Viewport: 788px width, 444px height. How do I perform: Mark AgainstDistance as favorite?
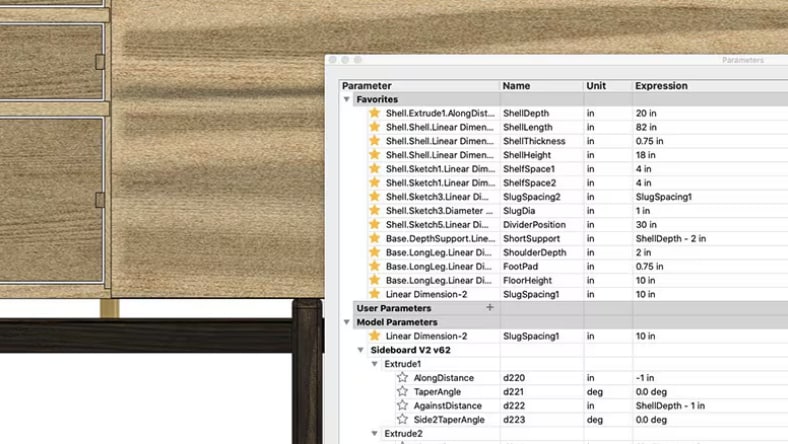[x=403, y=406]
